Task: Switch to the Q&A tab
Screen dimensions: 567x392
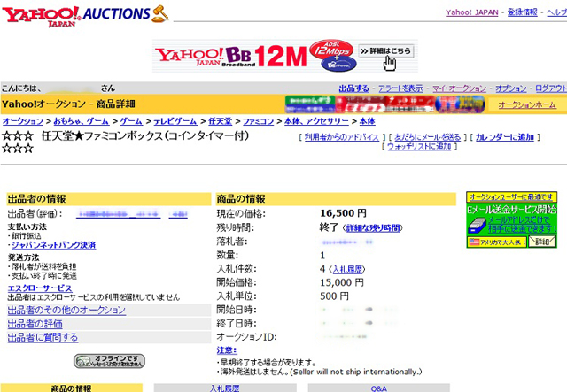Action: pyautogui.click(x=379, y=388)
